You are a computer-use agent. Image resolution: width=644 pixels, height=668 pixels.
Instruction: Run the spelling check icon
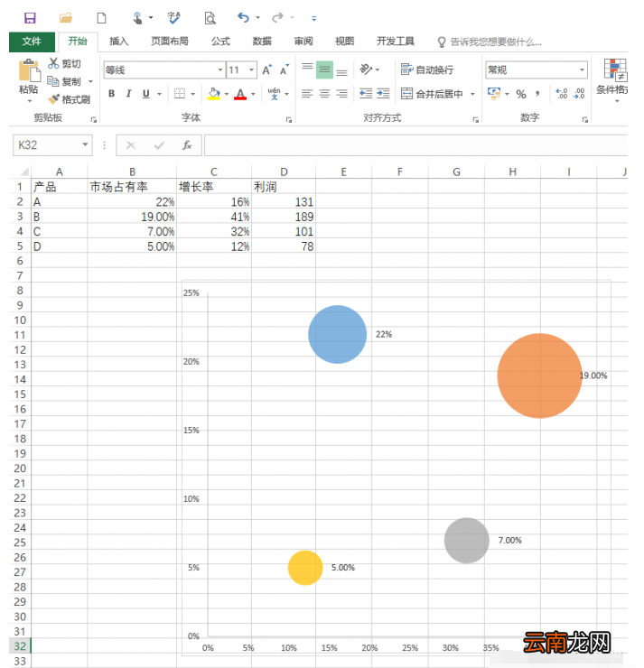pyautogui.click(x=174, y=18)
